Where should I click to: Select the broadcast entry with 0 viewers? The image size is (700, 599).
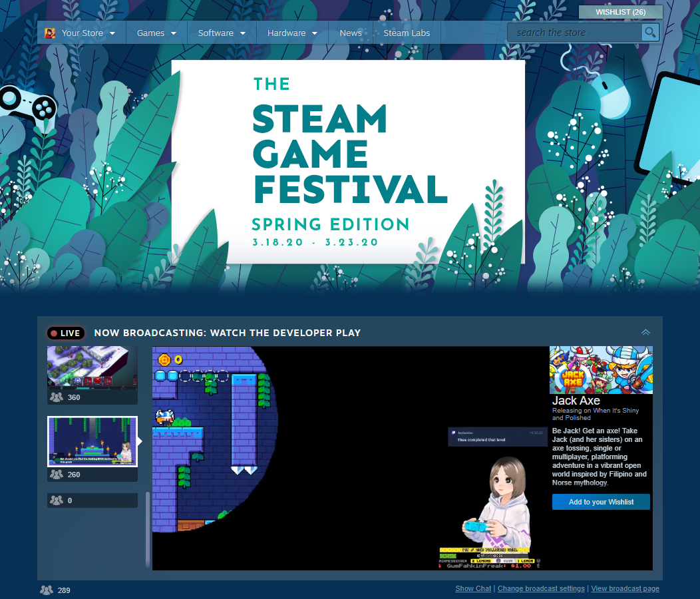pos(92,500)
